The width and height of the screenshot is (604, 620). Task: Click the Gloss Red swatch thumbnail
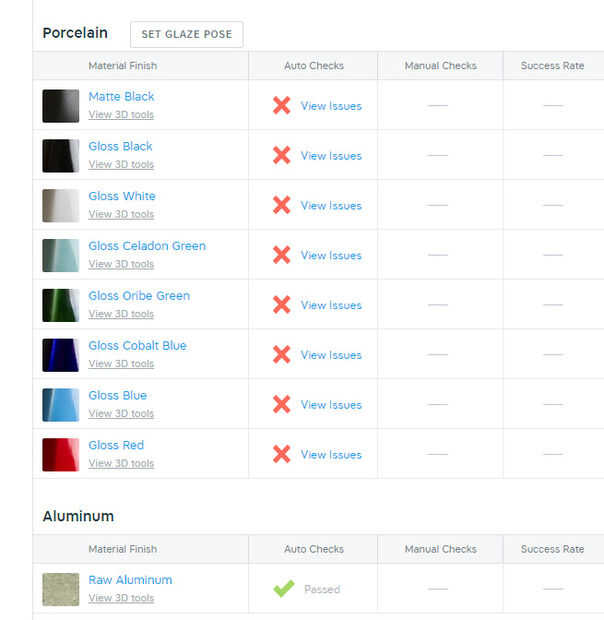click(x=61, y=455)
